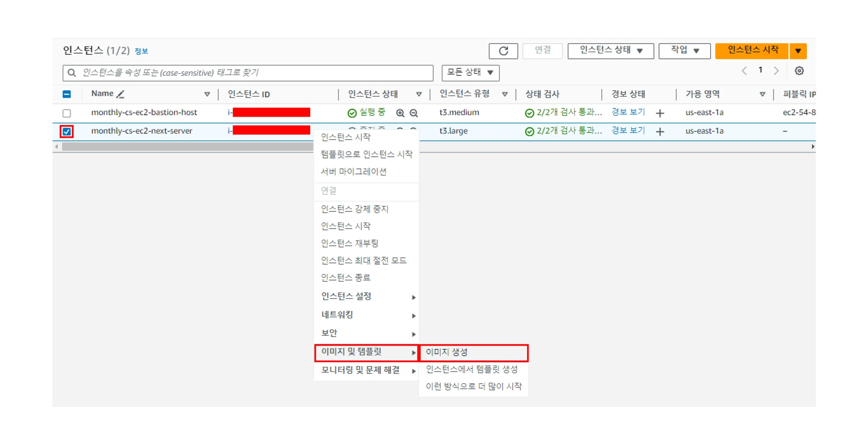Select 이미지 및 템플릿 menu item
868x445 pixels.
[366, 352]
